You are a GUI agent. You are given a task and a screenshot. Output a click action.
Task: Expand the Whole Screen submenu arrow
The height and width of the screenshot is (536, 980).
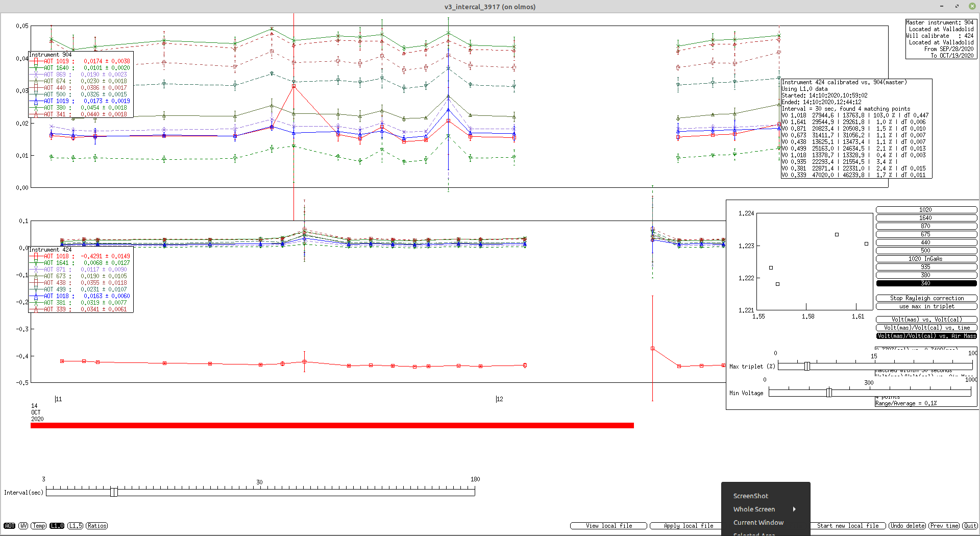point(794,509)
